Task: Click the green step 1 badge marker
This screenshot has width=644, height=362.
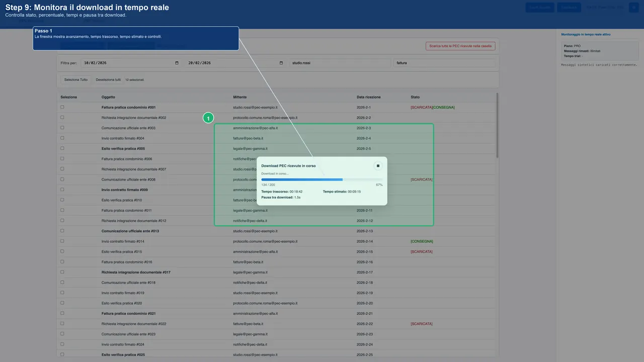Action: (x=208, y=118)
